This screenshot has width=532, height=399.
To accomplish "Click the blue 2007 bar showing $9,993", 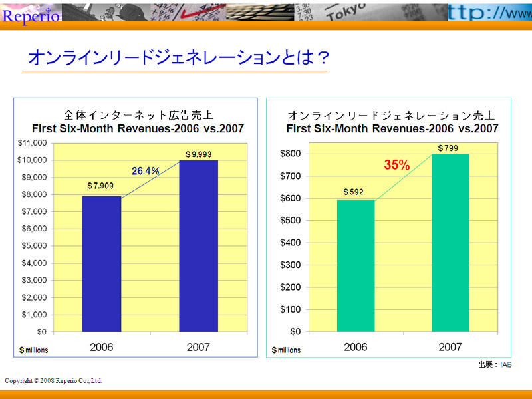I will tap(198, 245).
